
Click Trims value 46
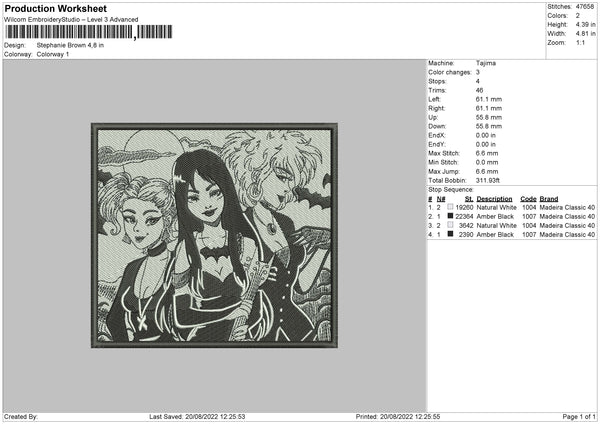point(479,90)
